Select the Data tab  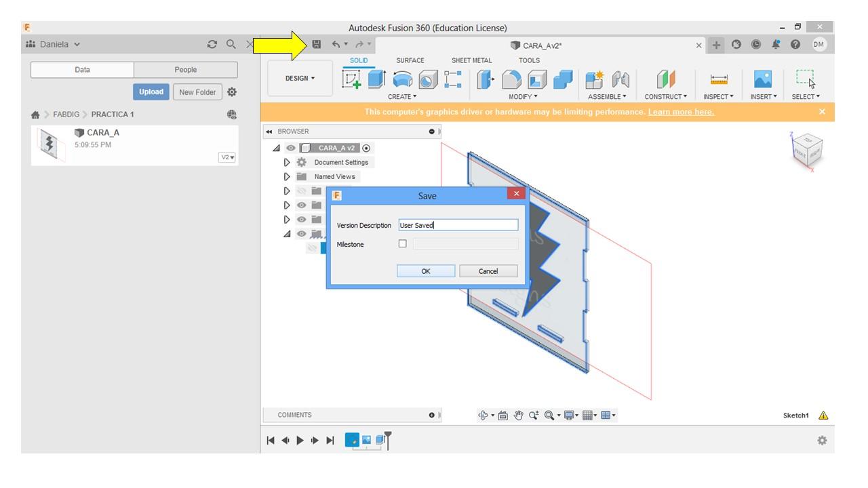[83, 70]
